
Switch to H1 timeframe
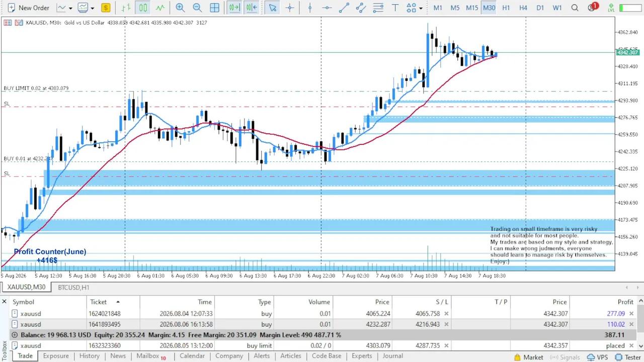coord(506,8)
